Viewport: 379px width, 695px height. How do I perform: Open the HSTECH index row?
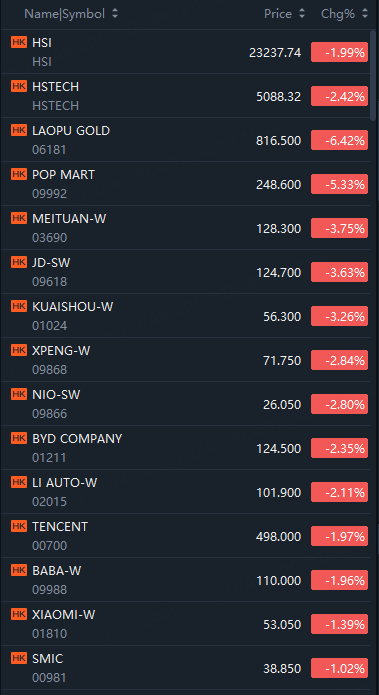[185, 96]
